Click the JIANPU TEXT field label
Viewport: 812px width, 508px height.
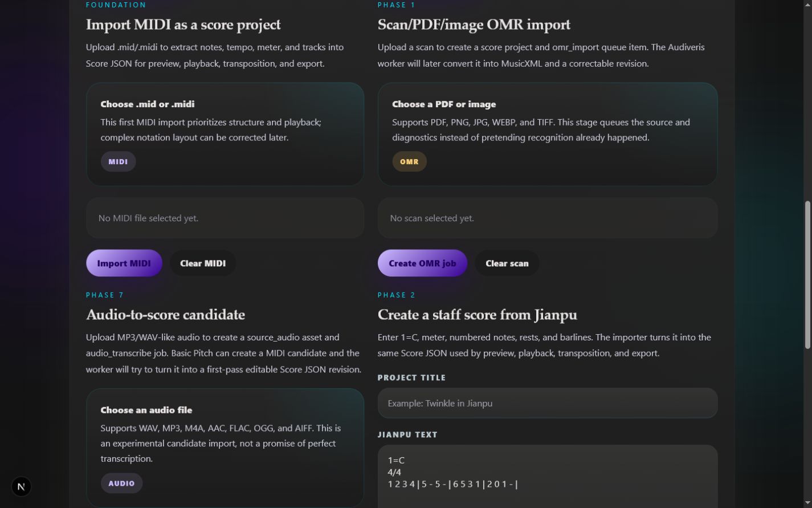pyautogui.click(x=408, y=434)
